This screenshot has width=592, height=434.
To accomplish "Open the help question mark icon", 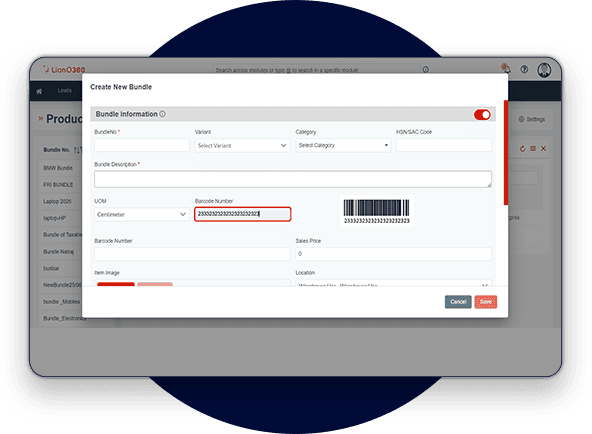I will (x=524, y=69).
